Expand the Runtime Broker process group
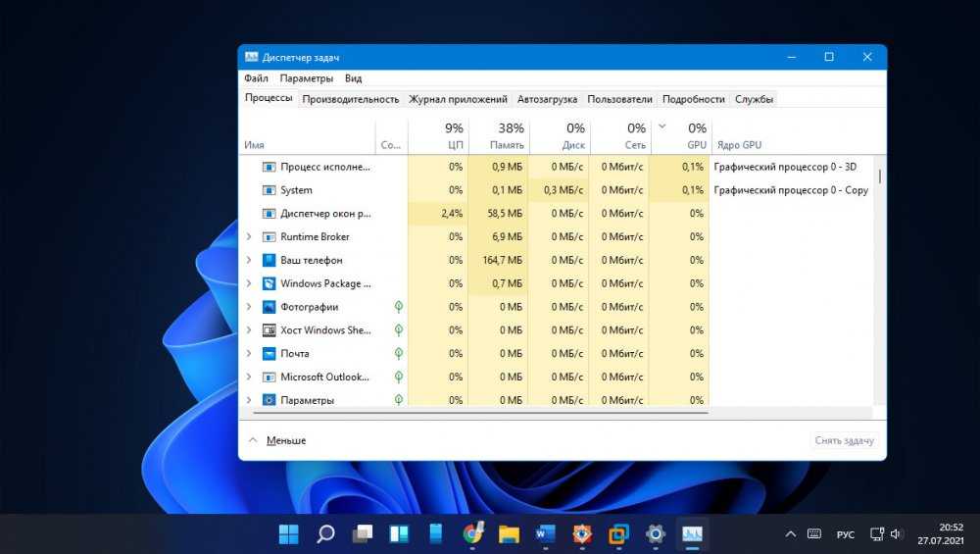 pos(249,236)
